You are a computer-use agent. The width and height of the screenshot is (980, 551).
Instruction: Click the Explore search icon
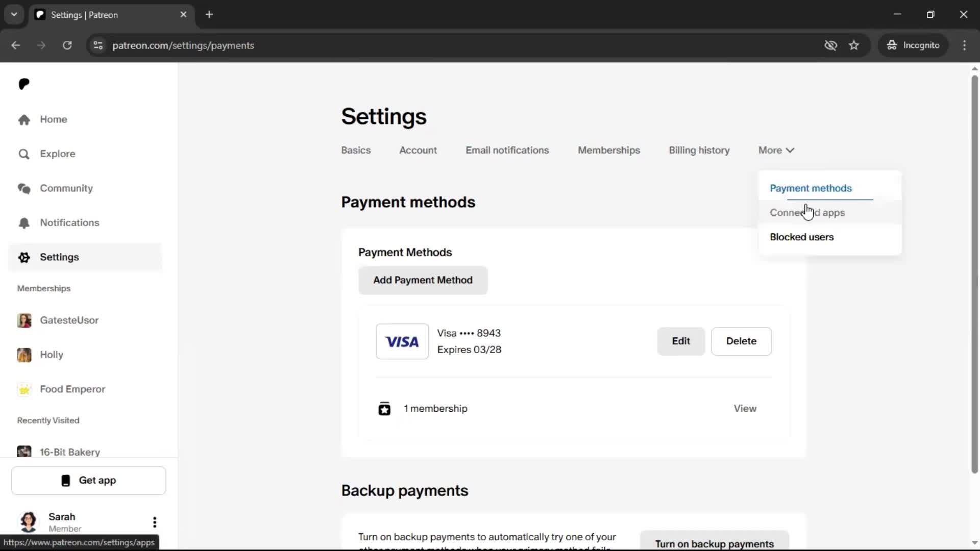[24, 154]
